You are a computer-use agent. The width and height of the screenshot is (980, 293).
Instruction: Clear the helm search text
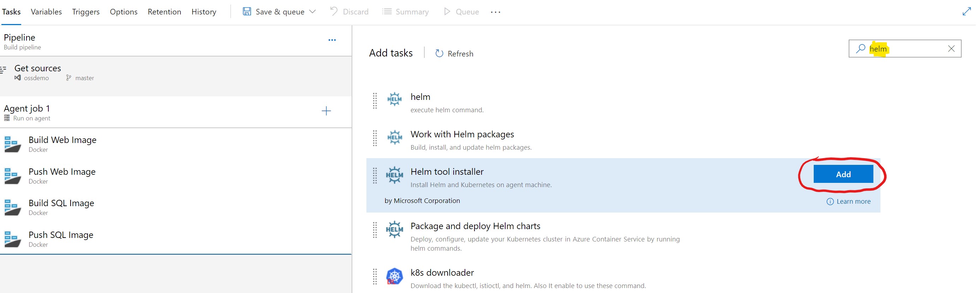coord(951,49)
